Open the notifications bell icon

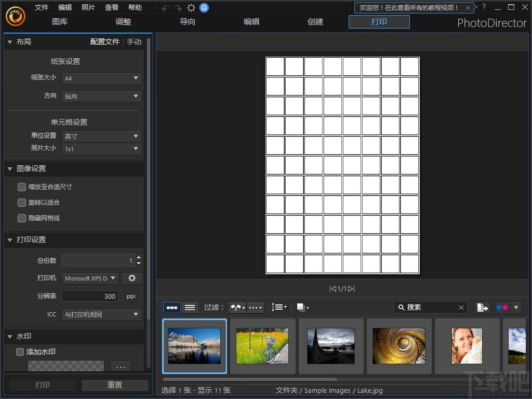click(x=204, y=8)
